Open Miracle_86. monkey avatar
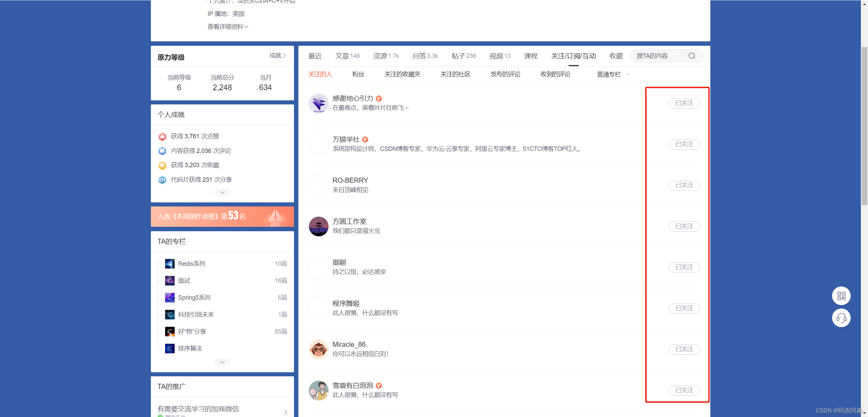The height and width of the screenshot is (417, 868). [318, 349]
